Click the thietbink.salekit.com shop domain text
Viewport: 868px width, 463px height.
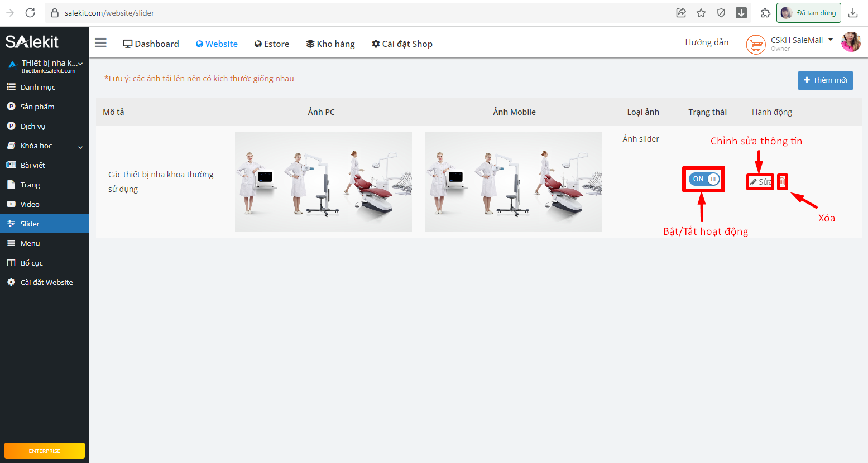point(49,71)
